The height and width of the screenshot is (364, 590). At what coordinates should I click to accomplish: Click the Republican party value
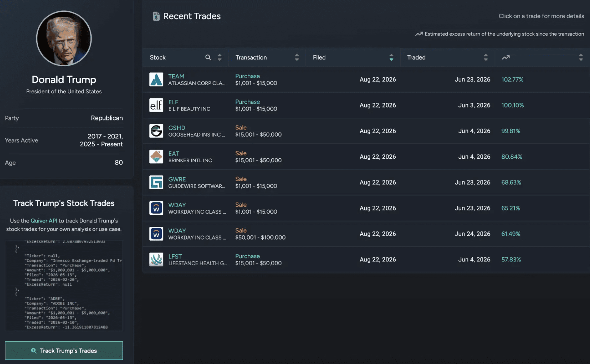pos(107,118)
